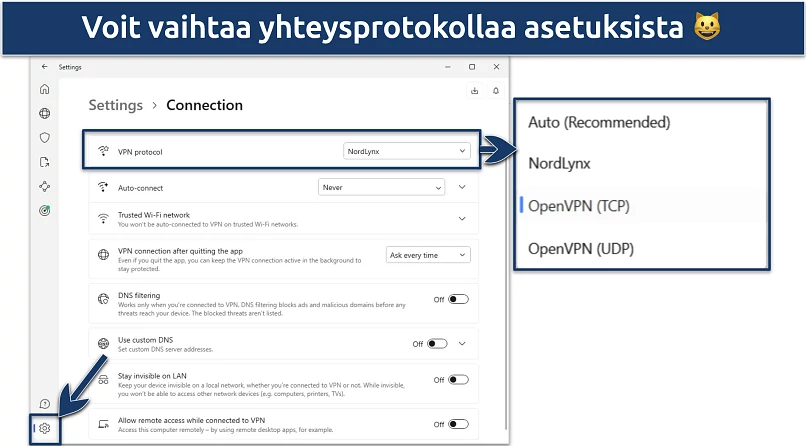806x446 pixels.
Task: Click the Connection breadcrumb heading
Action: (205, 105)
